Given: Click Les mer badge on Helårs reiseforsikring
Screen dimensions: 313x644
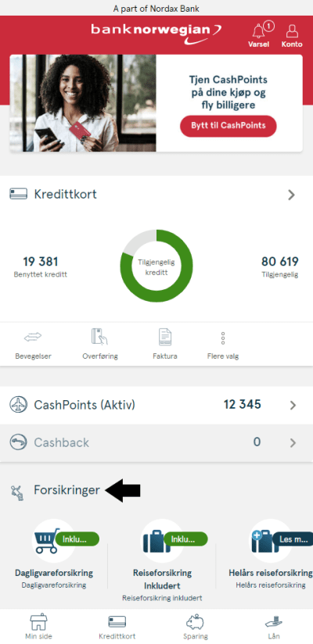Looking at the screenshot, I should (x=293, y=538).
